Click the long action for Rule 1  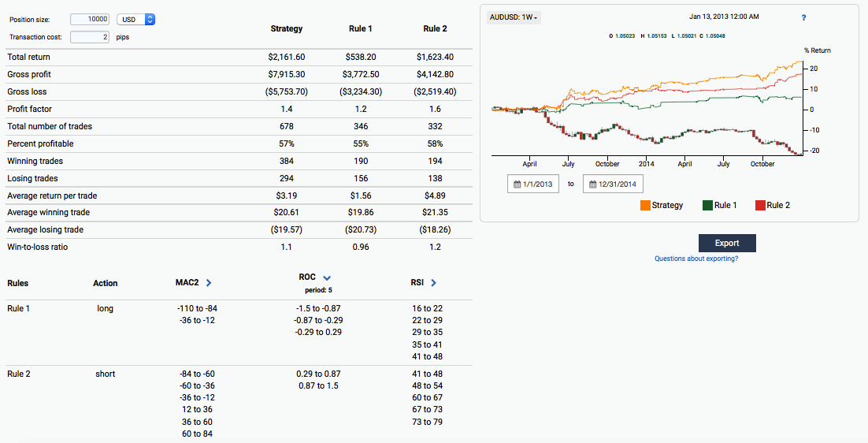[105, 308]
